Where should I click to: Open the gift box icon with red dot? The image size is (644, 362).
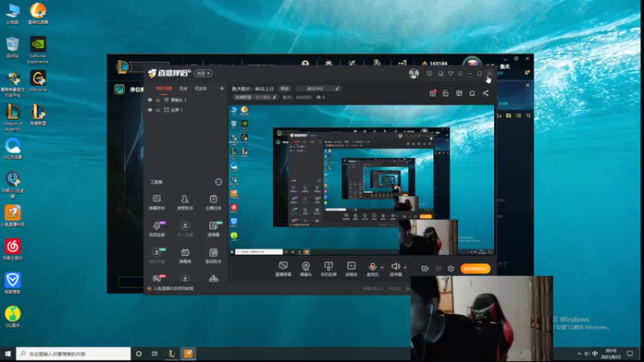433,93
